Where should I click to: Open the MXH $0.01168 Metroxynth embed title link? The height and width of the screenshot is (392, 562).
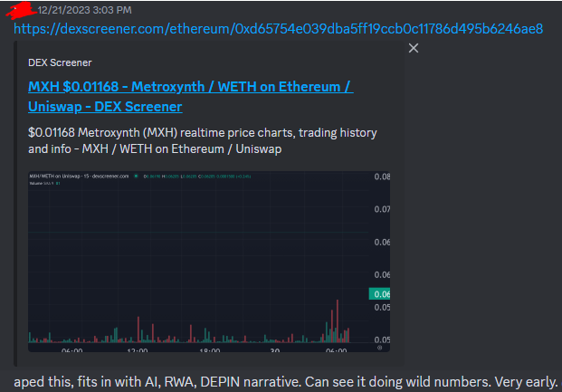191,97
